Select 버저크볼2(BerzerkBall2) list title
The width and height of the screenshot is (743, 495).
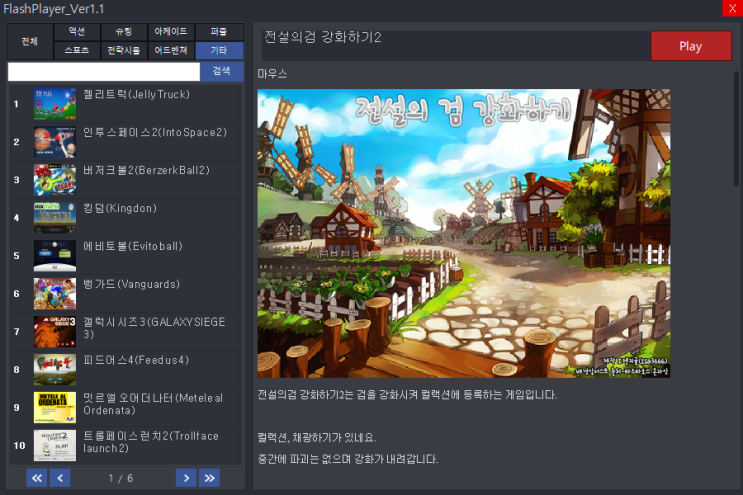146,170
